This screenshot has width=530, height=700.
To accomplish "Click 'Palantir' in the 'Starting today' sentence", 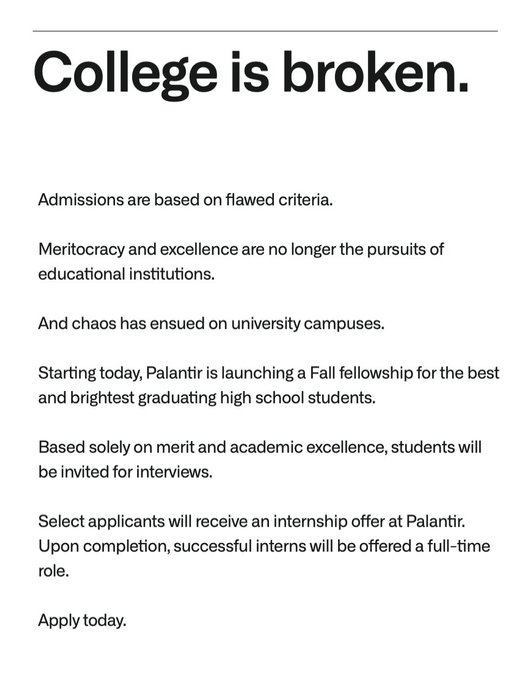I will [174, 373].
